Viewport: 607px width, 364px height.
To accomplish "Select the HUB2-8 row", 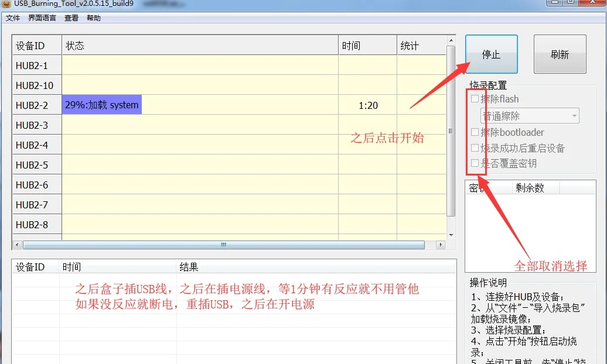I will (x=229, y=225).
